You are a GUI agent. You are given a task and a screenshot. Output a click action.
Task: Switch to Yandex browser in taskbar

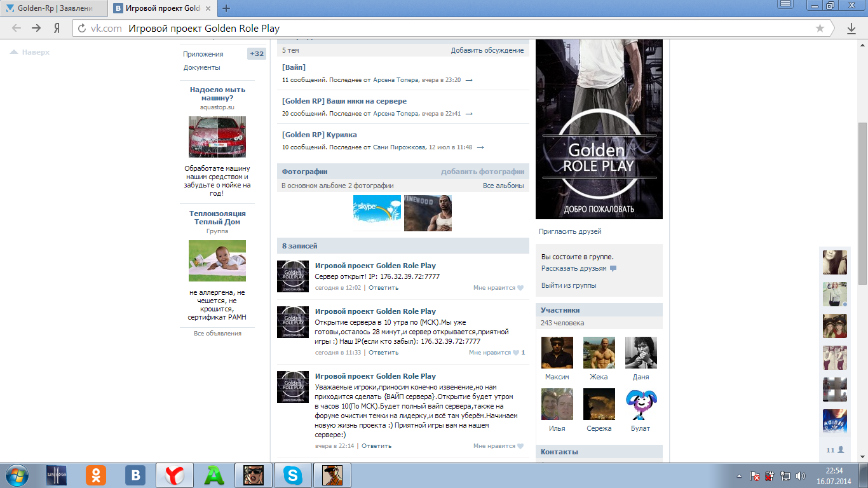(175, 475)
